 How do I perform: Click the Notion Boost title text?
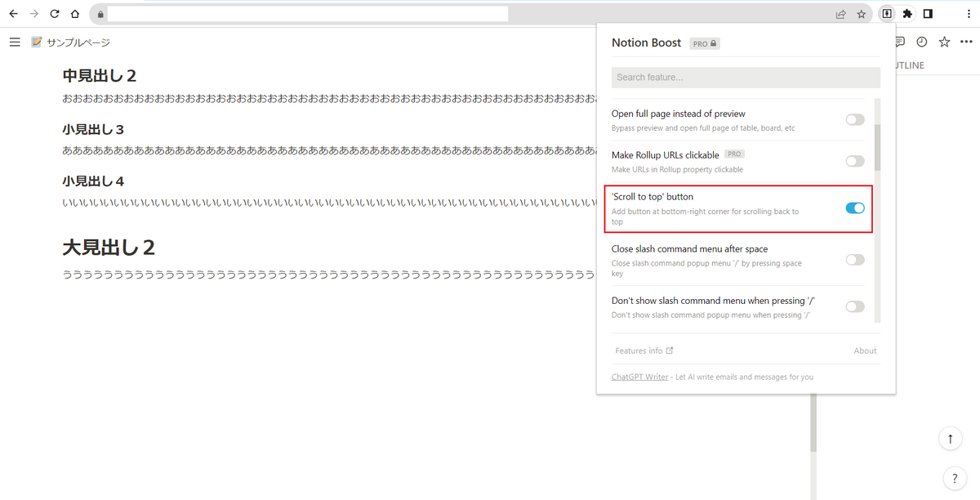pos(647,43)
